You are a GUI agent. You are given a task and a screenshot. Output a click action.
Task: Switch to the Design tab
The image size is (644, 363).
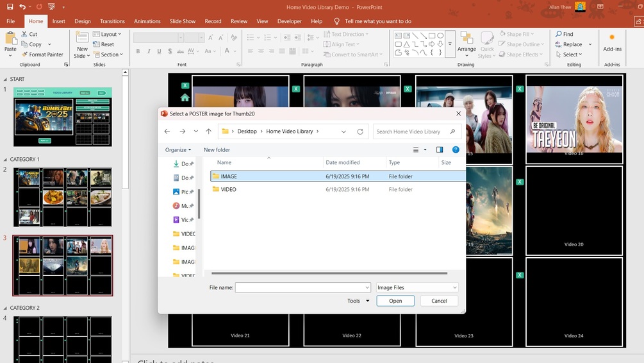[83, 21]
